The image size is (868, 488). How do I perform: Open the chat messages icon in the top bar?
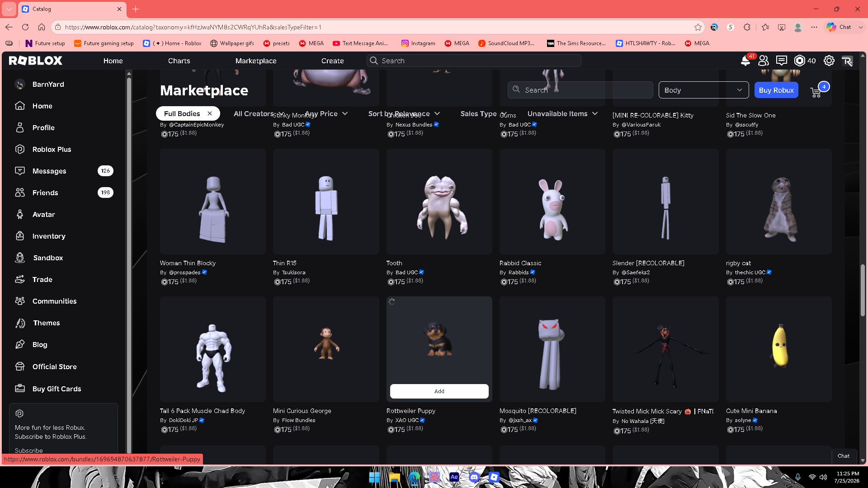click(x=782, y=61)
